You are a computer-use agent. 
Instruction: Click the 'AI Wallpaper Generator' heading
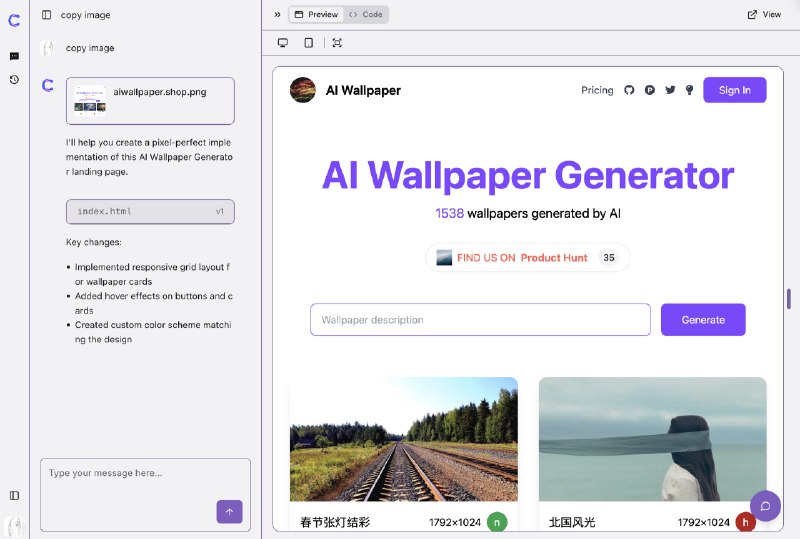pos(528,175)
